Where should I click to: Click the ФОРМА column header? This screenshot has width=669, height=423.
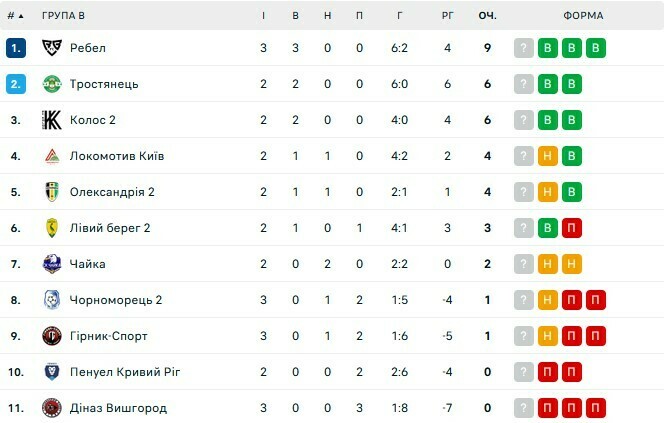click(582, 16)
